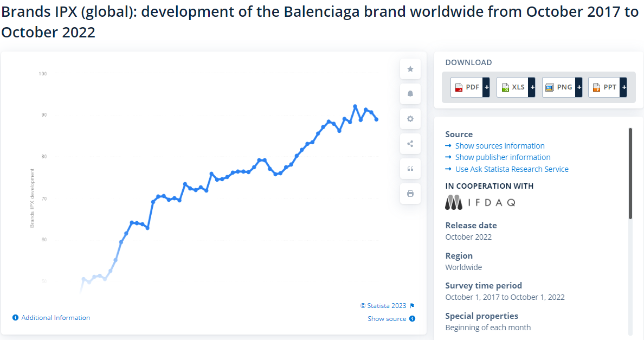This screenshot has width=644, height=340.
Task: Click the Release date value October 2022
Action: (x=468, y=237)
